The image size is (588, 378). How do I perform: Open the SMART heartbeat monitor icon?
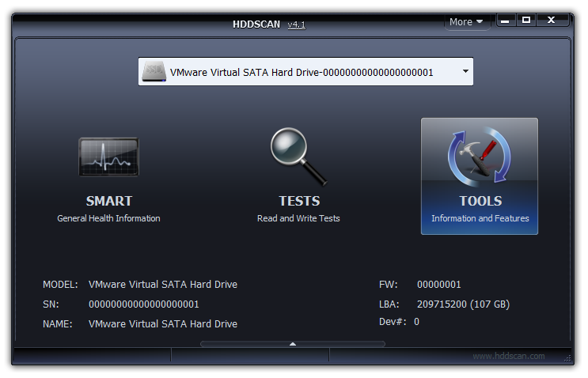tap(108, 157)
